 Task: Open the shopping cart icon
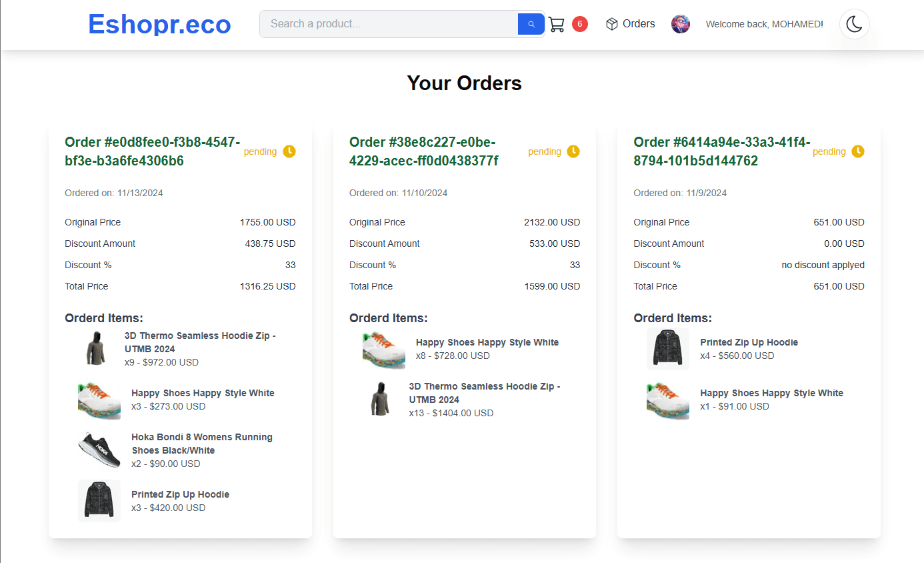tap(558, 23)
